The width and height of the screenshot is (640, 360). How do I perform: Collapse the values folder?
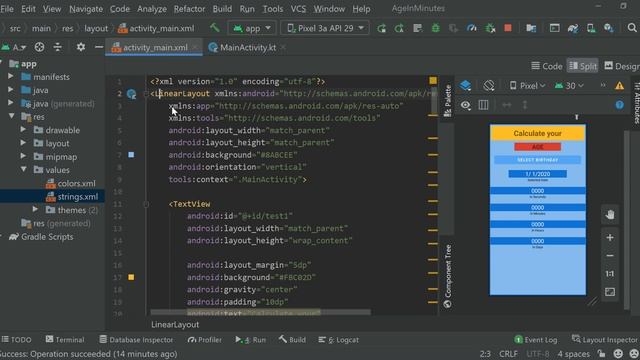coord(23,169)
